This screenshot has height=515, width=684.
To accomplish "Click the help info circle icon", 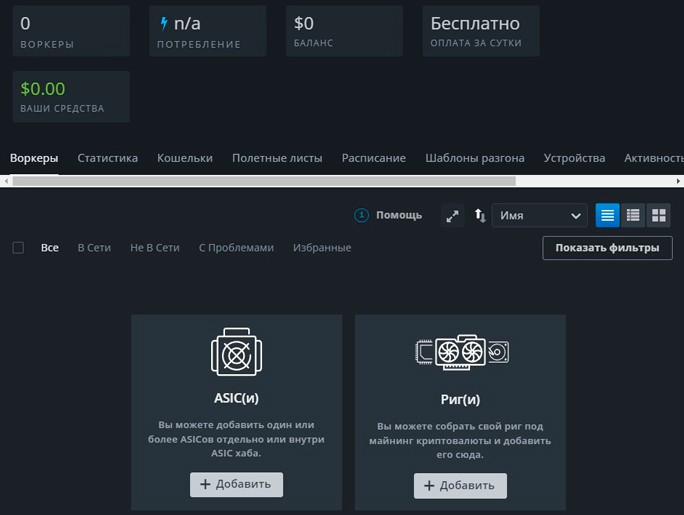I will [x=362, y=215].
